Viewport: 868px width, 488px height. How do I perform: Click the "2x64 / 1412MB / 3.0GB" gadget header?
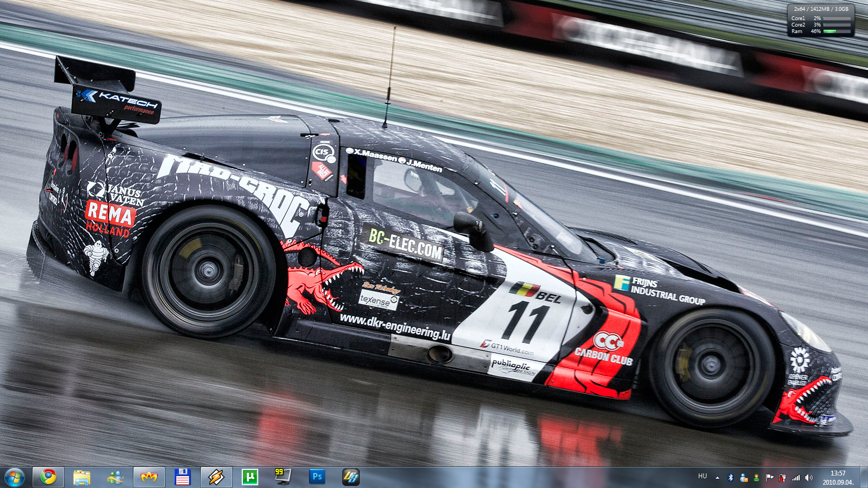821,9
